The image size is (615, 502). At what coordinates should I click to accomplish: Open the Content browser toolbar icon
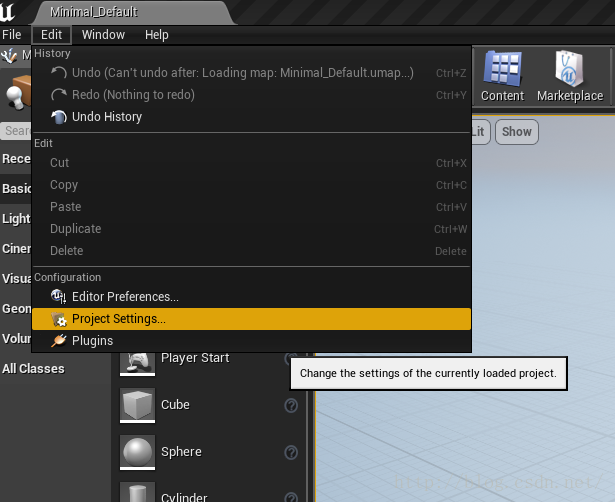[x=502, y=69]
